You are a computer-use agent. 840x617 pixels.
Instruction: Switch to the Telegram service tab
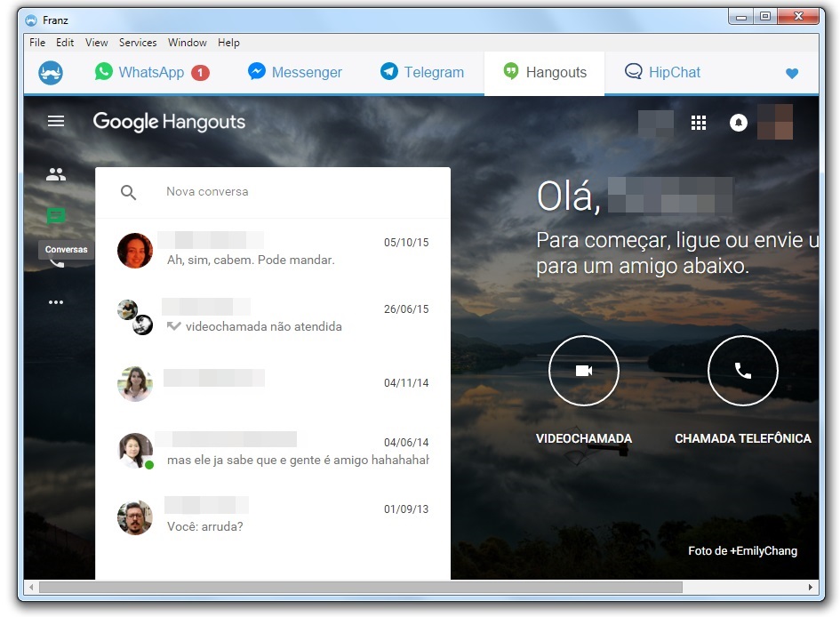[422, 72]
